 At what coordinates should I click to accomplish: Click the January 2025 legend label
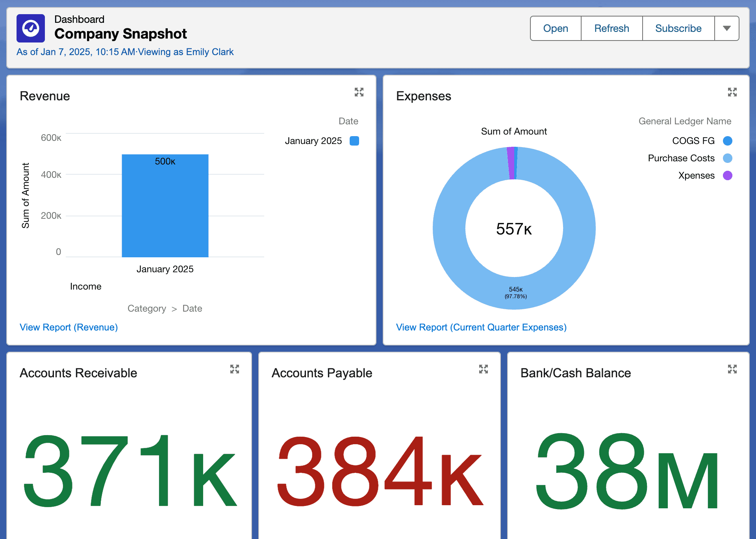(313, 141)
